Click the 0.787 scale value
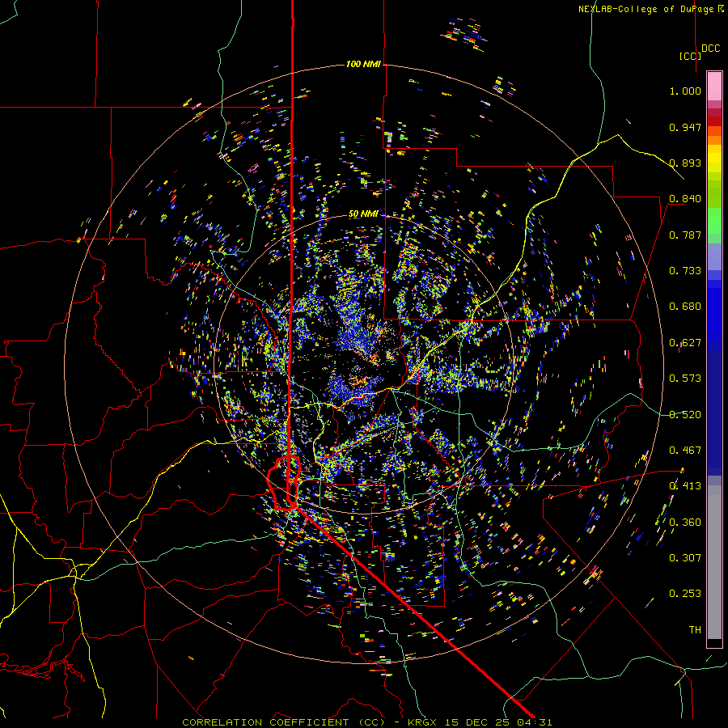The width and height of the screenshot is (728, 728). coord(685,235)
